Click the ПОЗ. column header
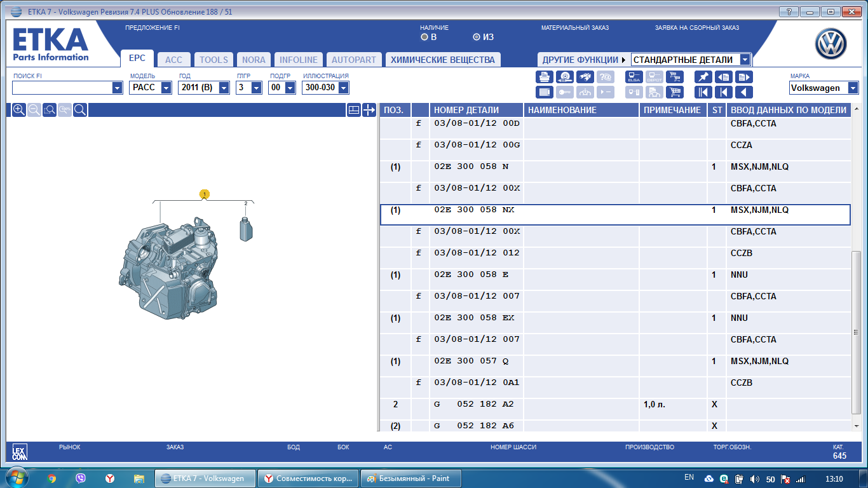Image resolution: width=868 pixels, height=488 pixels. (x=395, y=110)
